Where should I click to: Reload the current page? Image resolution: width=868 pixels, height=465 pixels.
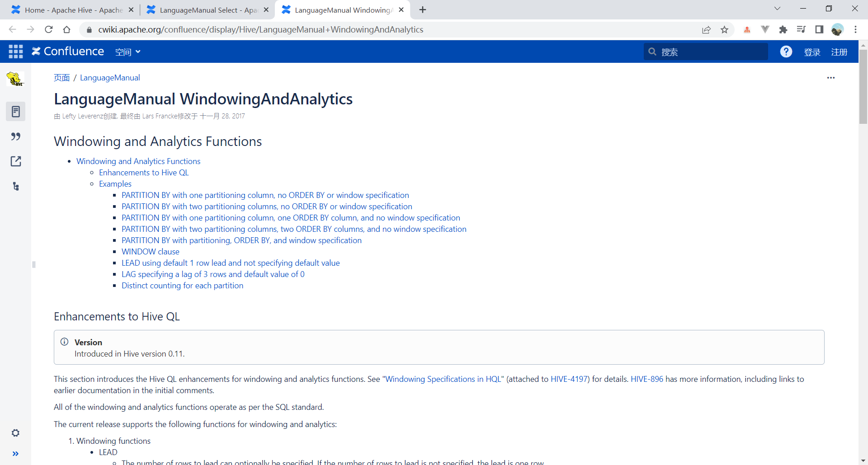click(48, 29)
